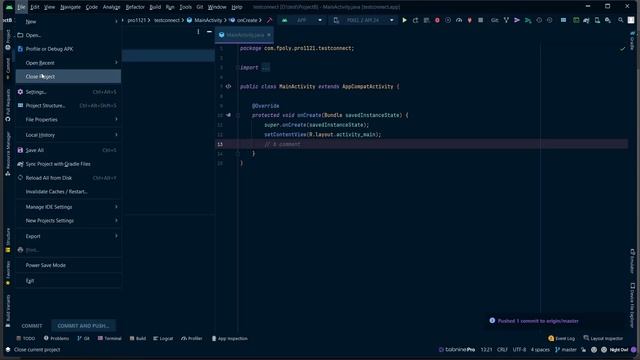Choose Project Structure menu entry

(68, 106)
